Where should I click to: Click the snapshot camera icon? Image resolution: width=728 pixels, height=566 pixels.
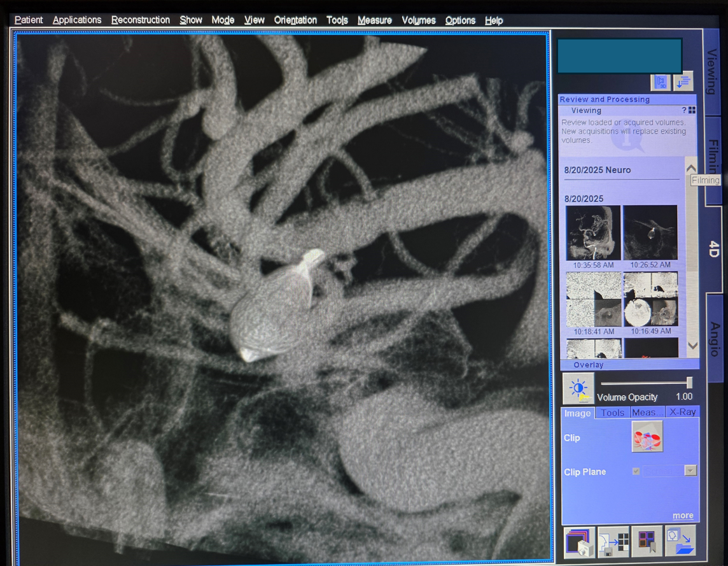point(579,542)
